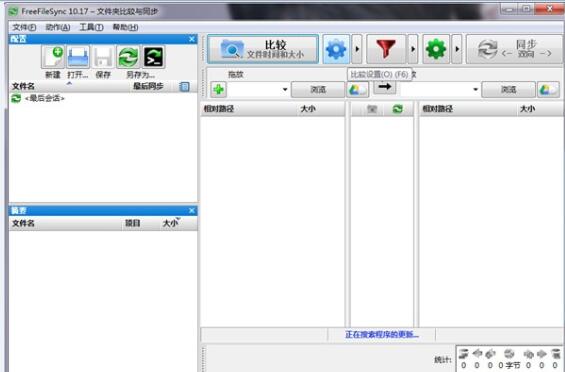Browse for the left folder
Viewport: 565px width, 372px height.
point(318,89)
